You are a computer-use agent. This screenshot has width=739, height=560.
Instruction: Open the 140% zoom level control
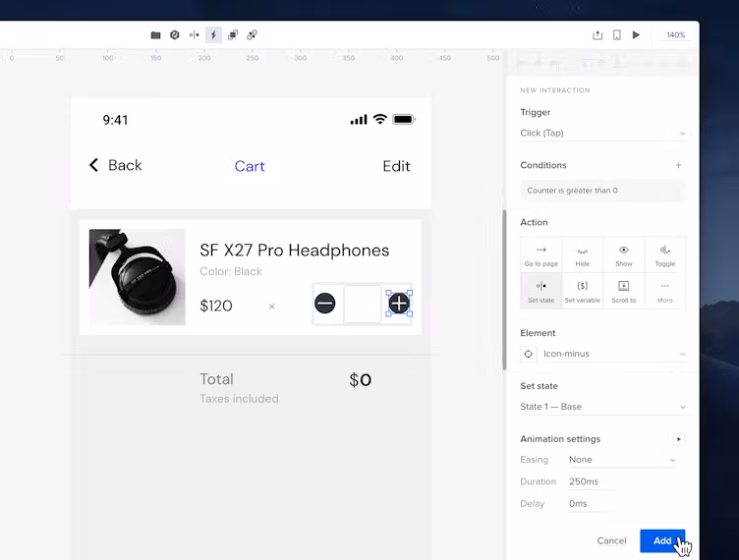tap(675, 35)
